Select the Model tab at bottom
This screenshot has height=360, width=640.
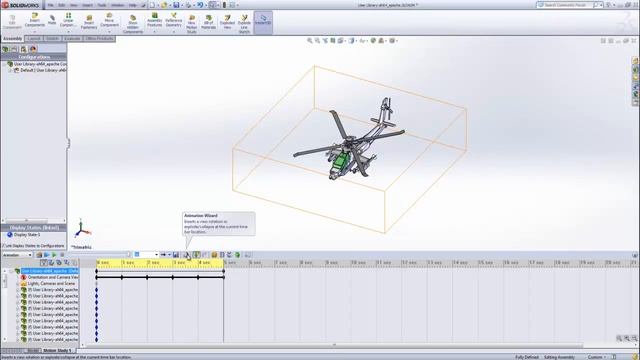point(33,351)
